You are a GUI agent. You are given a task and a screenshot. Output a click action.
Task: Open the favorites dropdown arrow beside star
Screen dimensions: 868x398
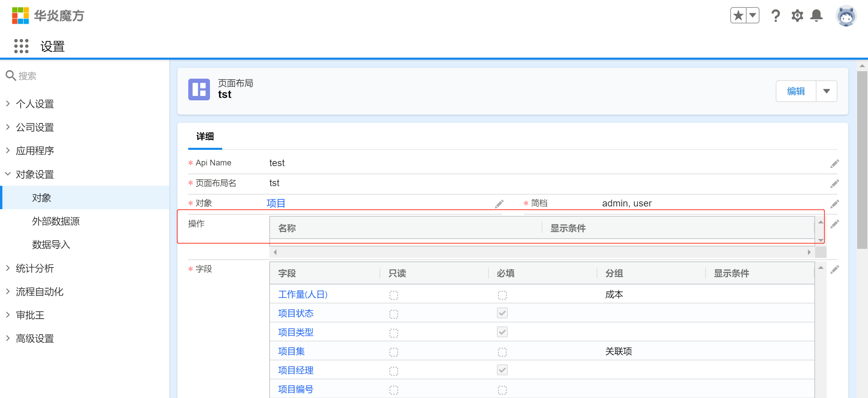click(x=753, y=16)
